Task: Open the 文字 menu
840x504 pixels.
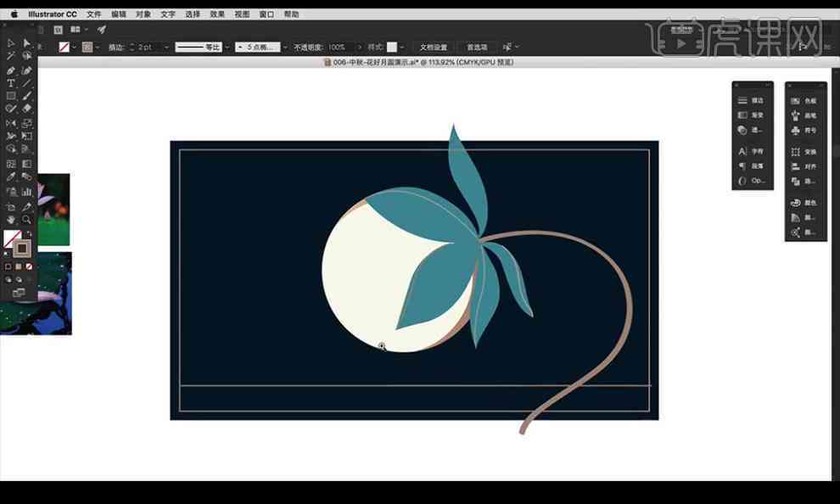Action: tap(168, 14)
